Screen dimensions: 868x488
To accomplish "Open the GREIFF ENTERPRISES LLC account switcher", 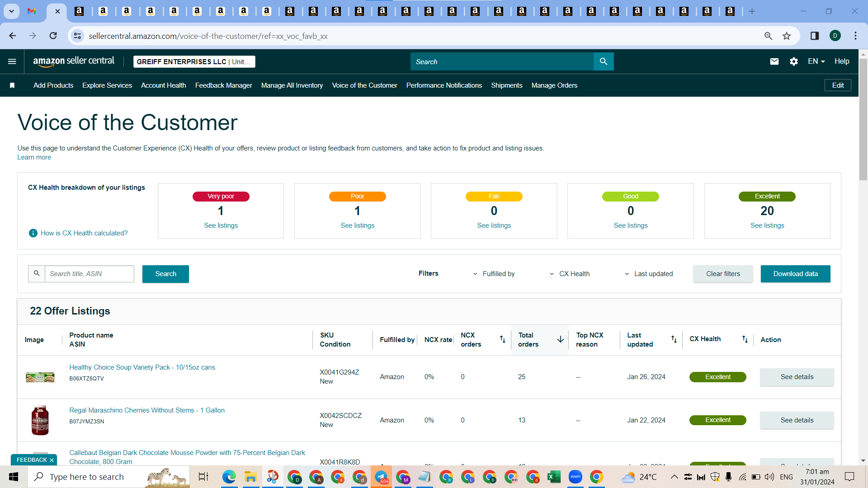I will (x=194, y=62).
